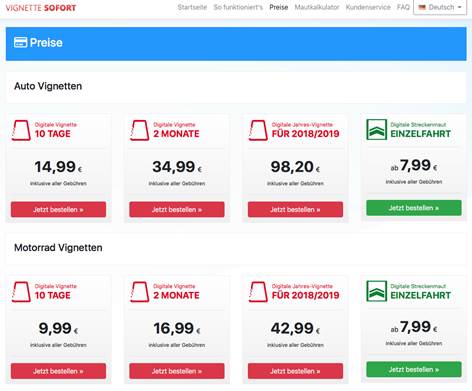Click the Motorrad 10 Tage vignette icon
Image resolution: width=472 pixels, height=391 pixels.
tap(21, 292)
